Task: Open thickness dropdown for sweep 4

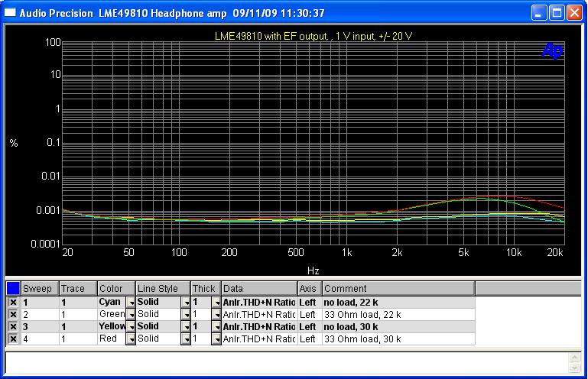Action: [x=216, y=339]
